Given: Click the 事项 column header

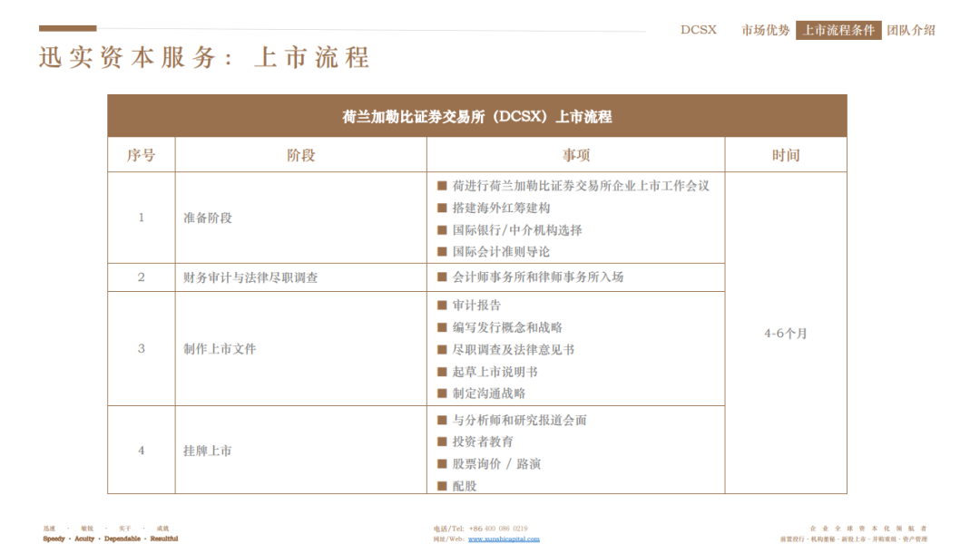Looking at the screenshot, I should tap(575, 155).
